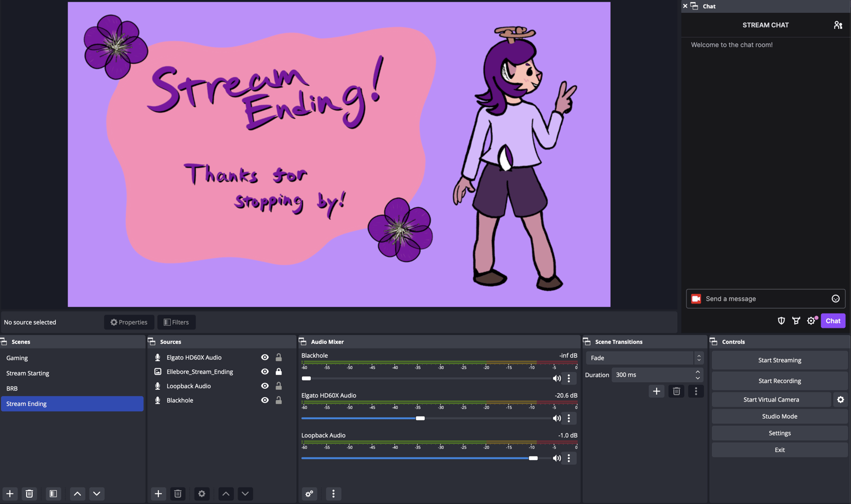Image resolution: width=851 pixels, height=504 pixels.
Task: Click the Exit button
Action: [x=780, y=450]
